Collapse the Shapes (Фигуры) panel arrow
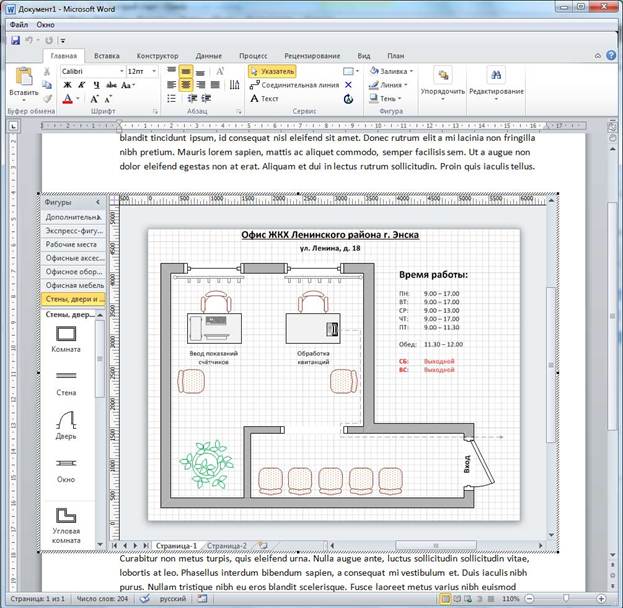The height and width of the screenshot is (608, 623). (98, 202)
